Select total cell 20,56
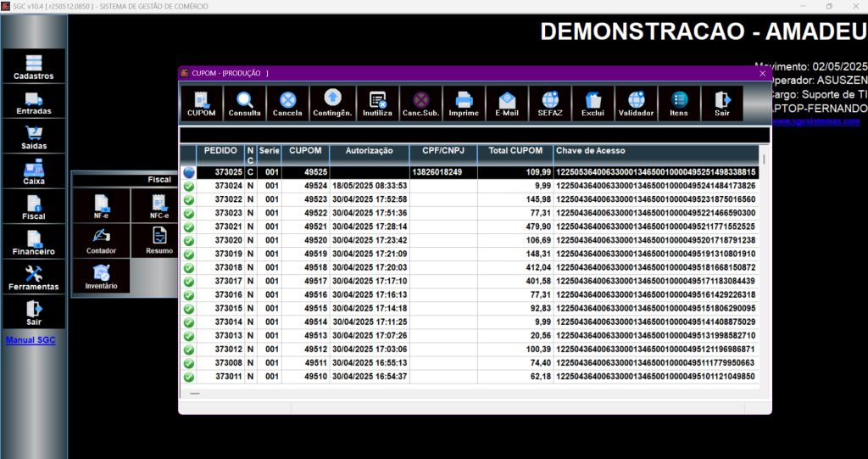868x459 pixels. point(515,335)
